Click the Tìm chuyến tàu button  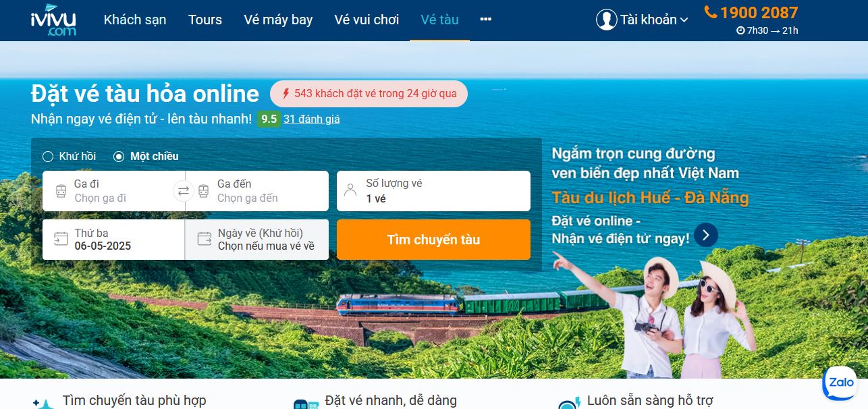[x=433, y=240]
